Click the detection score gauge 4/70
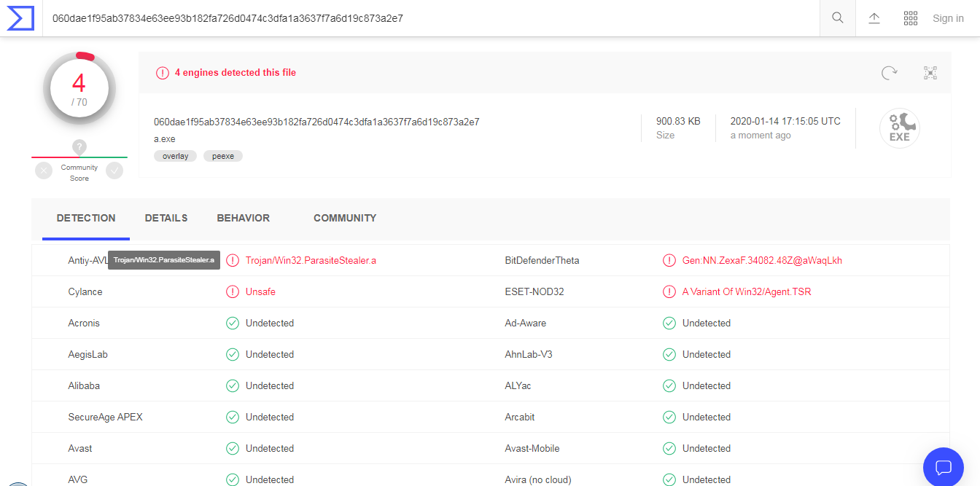Viewport: 980px width, 486px height. (79, 89)
